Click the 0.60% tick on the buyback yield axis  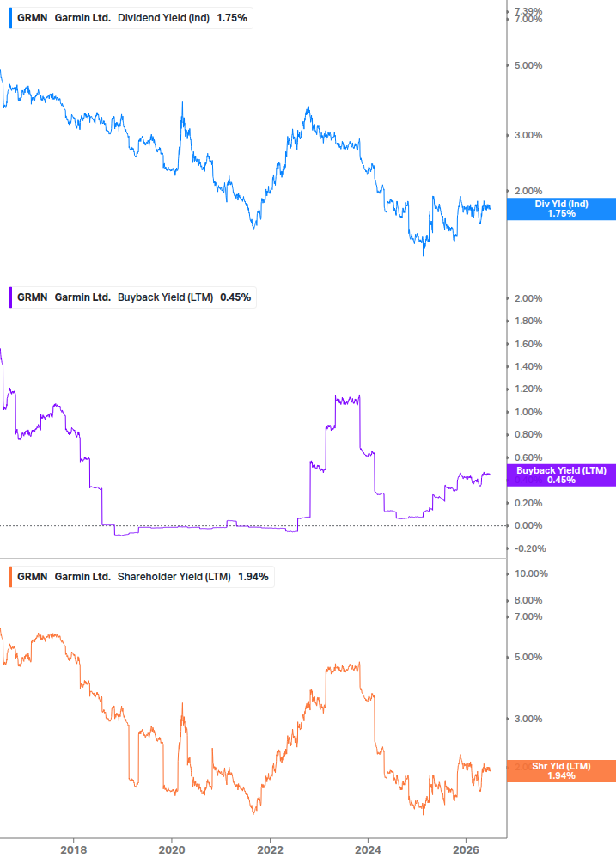pos(528,457)
